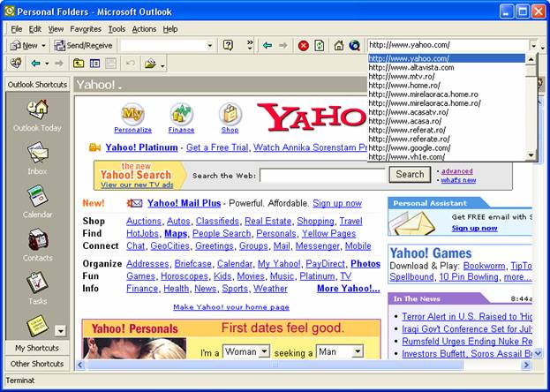
Task: Click the GeoCities link
Action: 170,246
